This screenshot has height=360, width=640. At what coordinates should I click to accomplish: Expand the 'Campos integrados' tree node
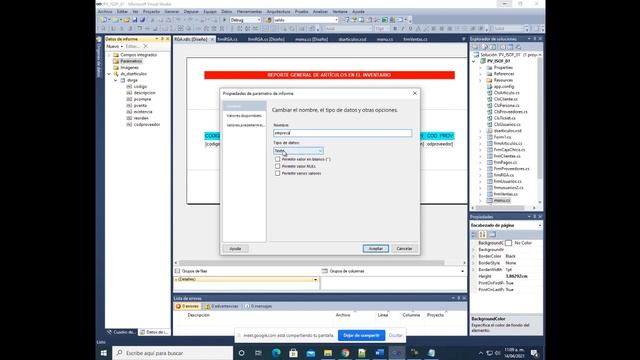pyautogui.click(x=109, y=55)
